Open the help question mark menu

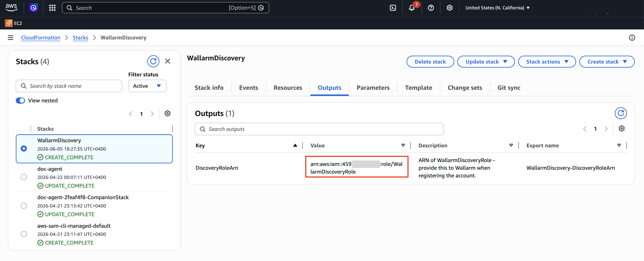pyautogui.click(x=430, y=8)
